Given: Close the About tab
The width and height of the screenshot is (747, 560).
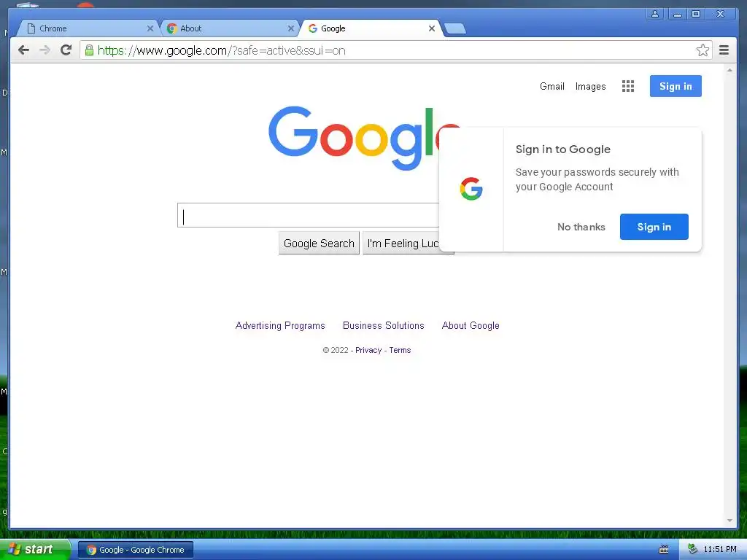Looking at the screenshot, I should pos(290,28).
